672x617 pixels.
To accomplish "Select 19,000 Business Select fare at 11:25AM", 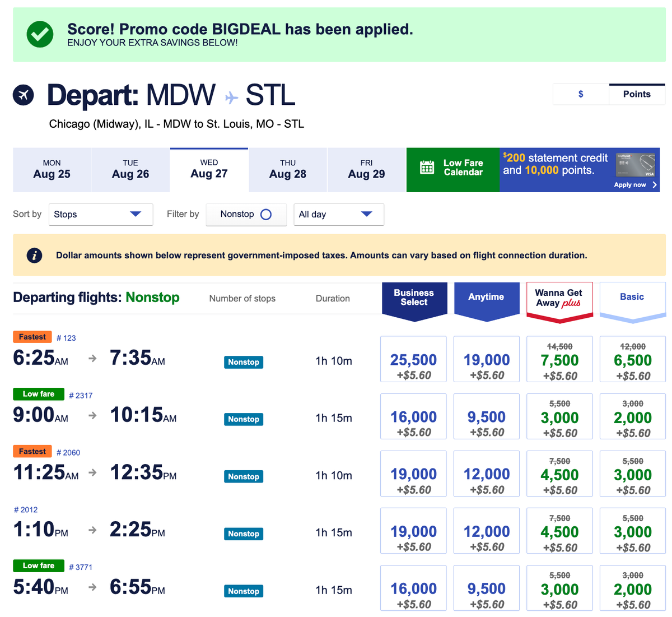I will [x=413, y=474].
